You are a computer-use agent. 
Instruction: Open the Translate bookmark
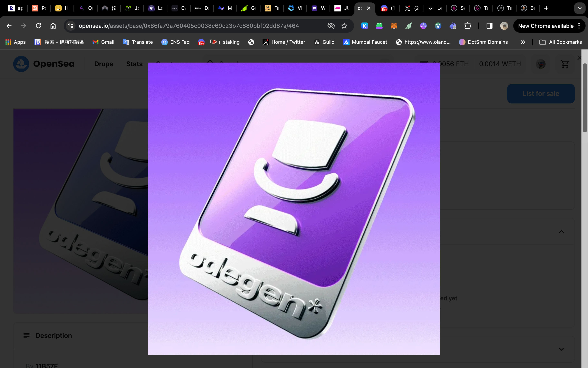coord(138,42)
